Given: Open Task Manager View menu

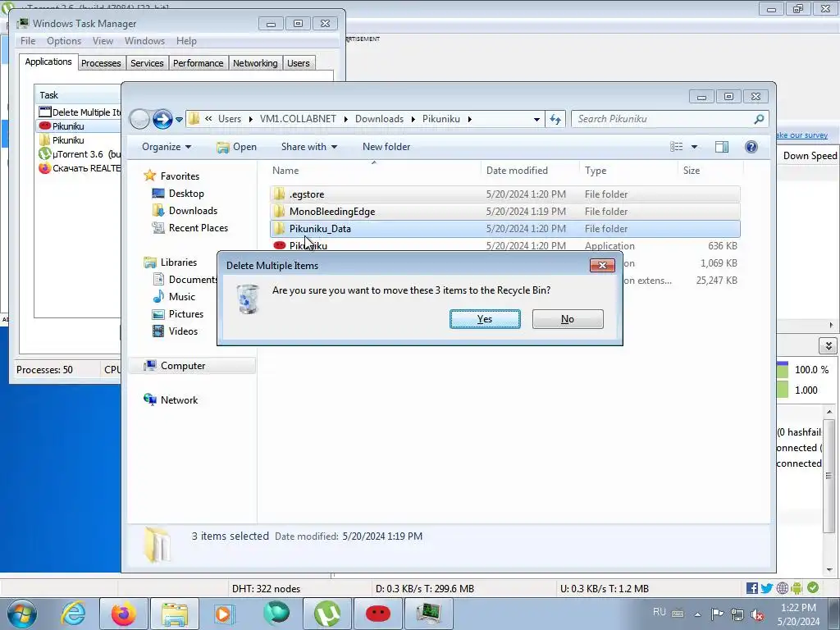Looking at the screenshot, I should [x=103, y=41].
